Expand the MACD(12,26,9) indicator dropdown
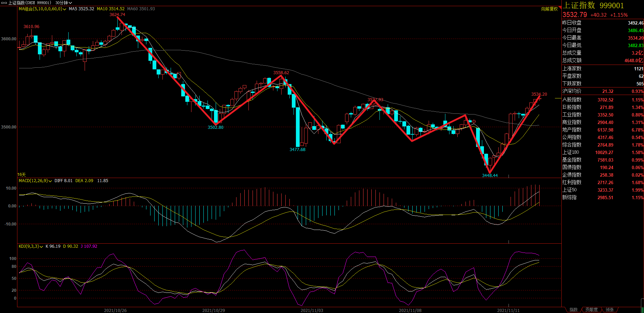 (x=51, y=181)
